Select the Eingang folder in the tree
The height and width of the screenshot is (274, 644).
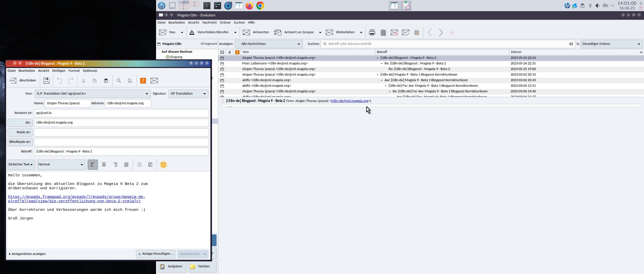(174, 57)
